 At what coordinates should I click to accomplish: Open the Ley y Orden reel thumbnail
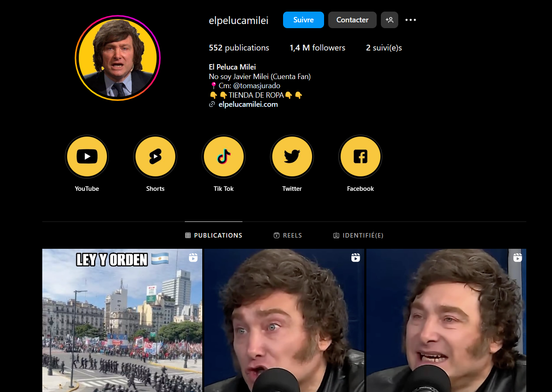[x=122, y=321]
